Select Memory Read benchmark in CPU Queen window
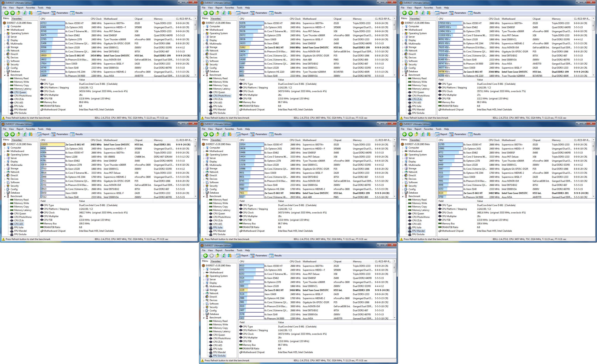Screen dimensions: 597x364 click(21, 78)
